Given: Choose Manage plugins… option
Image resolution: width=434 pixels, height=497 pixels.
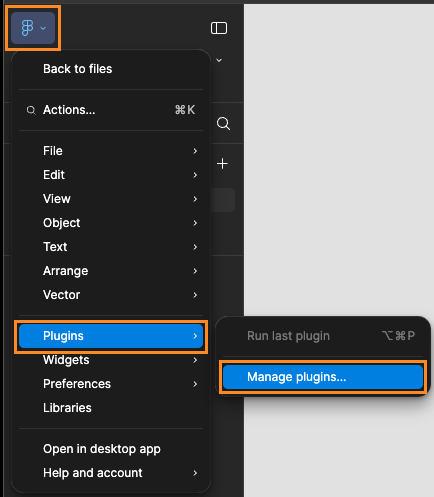Looking at the screenshot, I should [x=323, y=377].
